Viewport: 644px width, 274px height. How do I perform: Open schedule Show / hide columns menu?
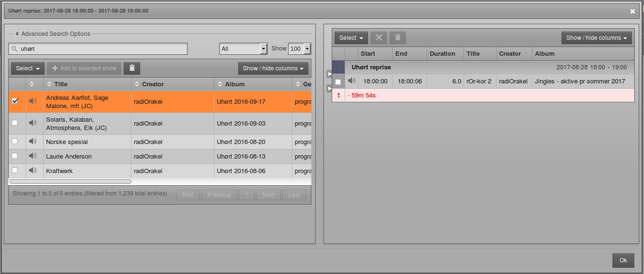pyautogui.click(x=596, y=38)
